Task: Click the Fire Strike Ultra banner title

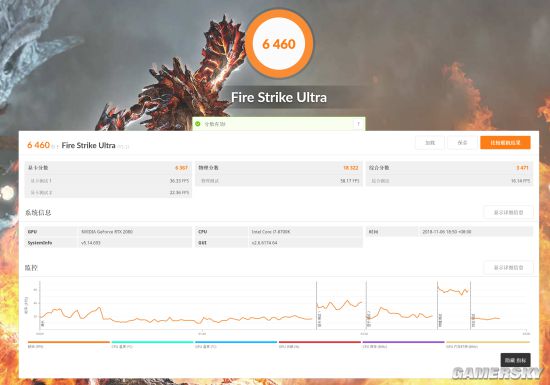Action: point(279,97)
